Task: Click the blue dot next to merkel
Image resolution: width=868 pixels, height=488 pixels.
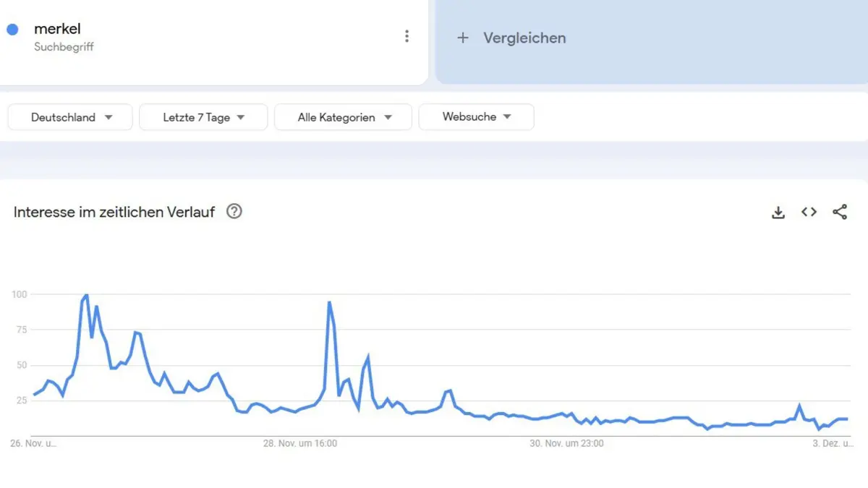Action: [12, 30]
